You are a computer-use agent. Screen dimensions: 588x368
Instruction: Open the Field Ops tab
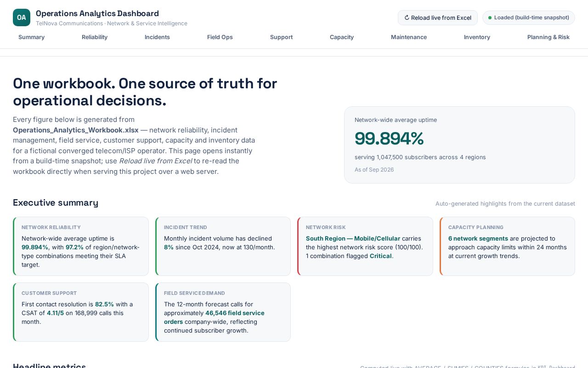[220, 37]
